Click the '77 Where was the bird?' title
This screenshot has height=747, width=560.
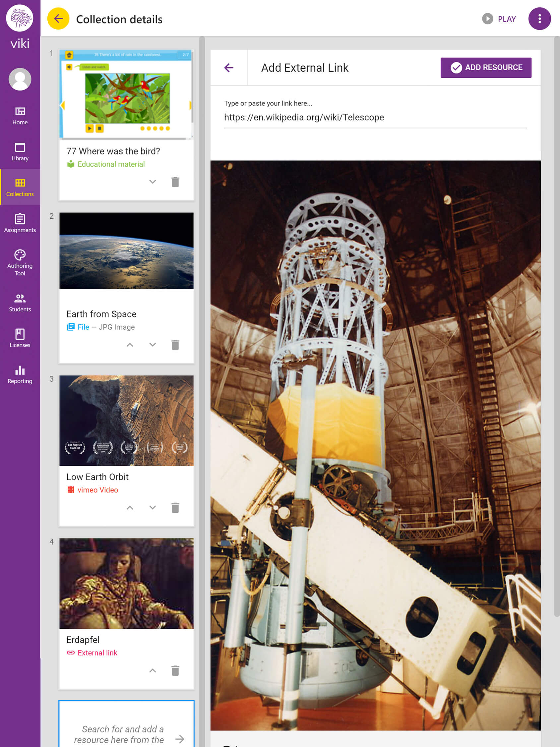click(x=113, y=151)
